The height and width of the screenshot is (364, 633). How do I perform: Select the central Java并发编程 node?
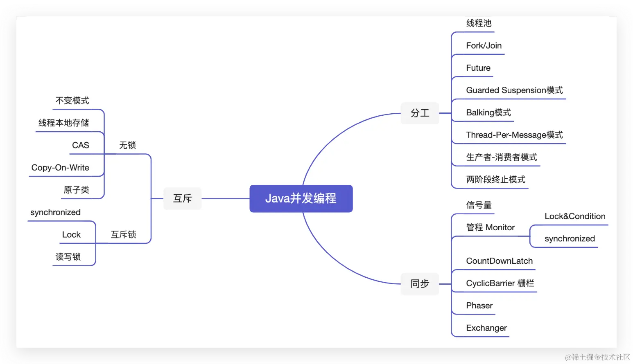click(301, 198)
